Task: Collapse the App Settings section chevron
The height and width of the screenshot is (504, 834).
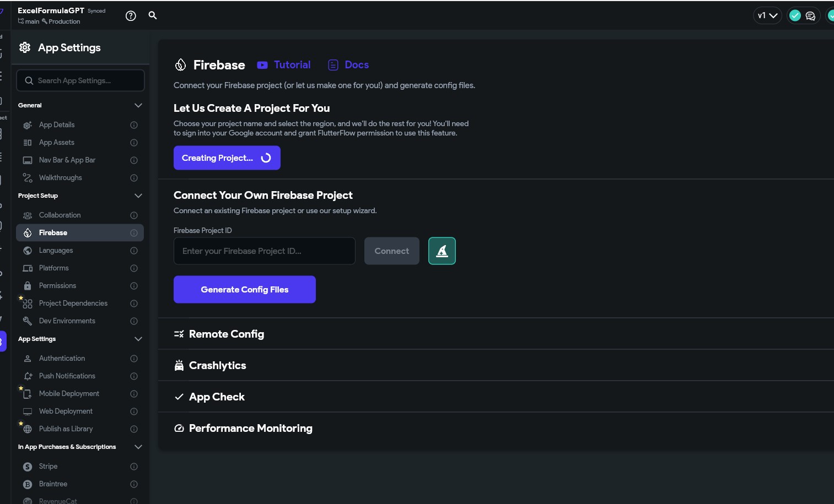Action: 138,339
